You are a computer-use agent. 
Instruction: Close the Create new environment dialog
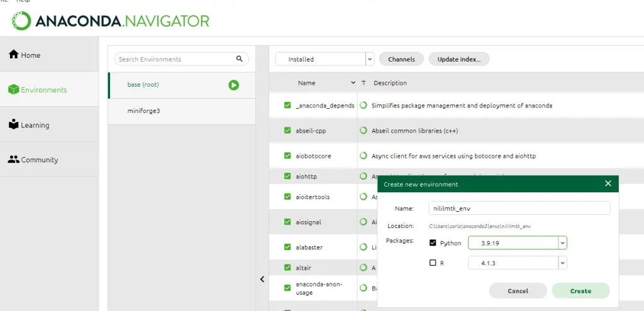tap(608, 183)
